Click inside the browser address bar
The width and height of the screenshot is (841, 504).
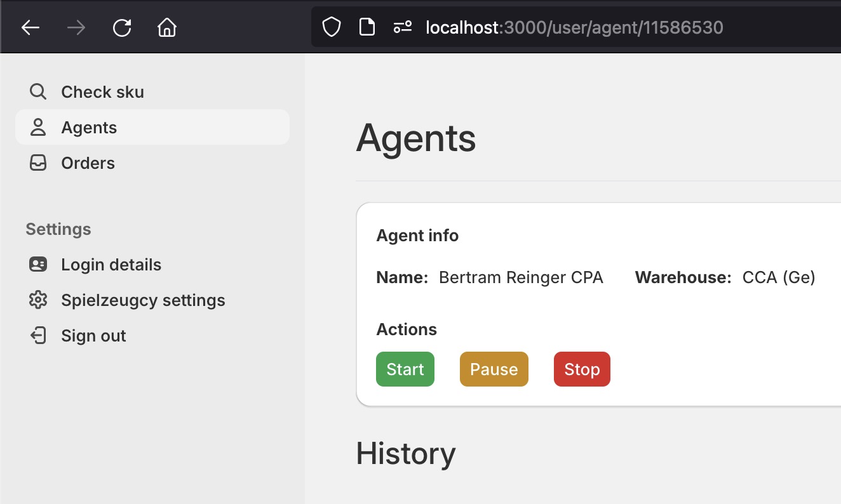click(572, 27)
